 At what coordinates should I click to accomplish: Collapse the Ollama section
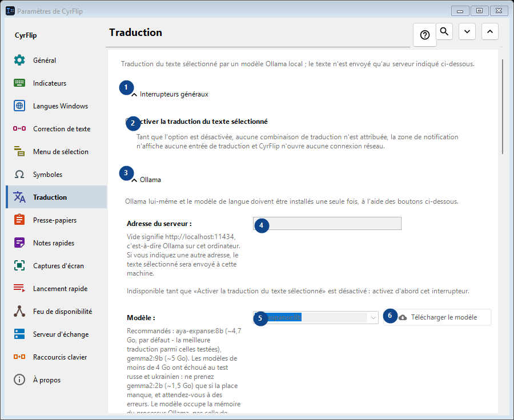click(147, 180)
